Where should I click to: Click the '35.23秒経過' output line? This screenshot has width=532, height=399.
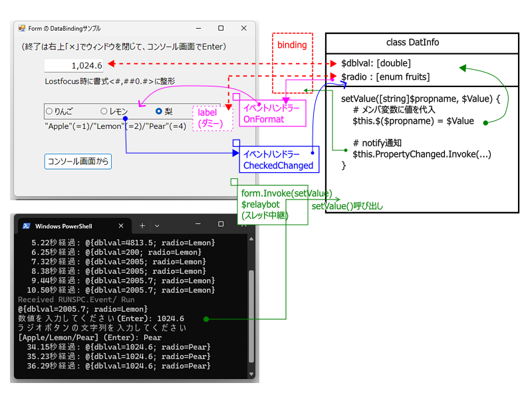coord(119,356)
